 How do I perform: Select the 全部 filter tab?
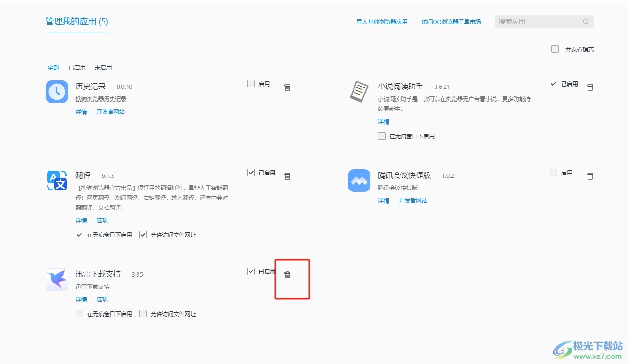[53, 68]
